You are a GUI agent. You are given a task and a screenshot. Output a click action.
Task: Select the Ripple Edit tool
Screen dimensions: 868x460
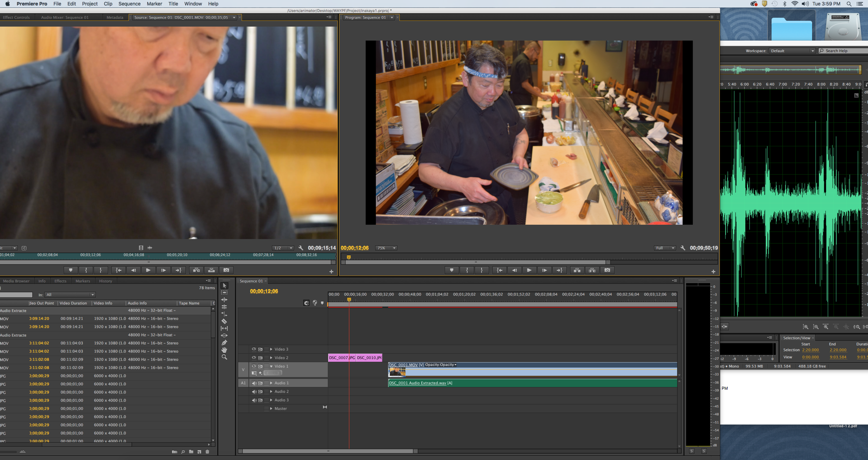(x=224, y=299)
